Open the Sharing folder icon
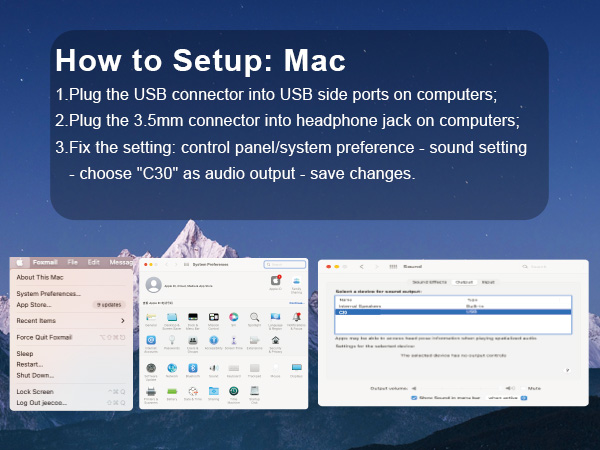 214,391
